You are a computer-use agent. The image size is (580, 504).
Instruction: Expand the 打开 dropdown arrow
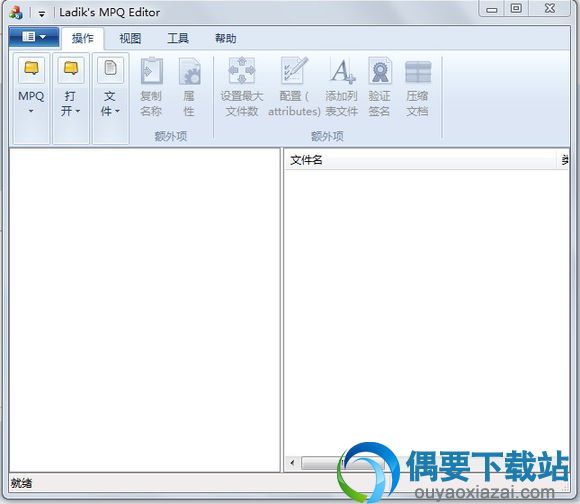click(x=78, y=111)
